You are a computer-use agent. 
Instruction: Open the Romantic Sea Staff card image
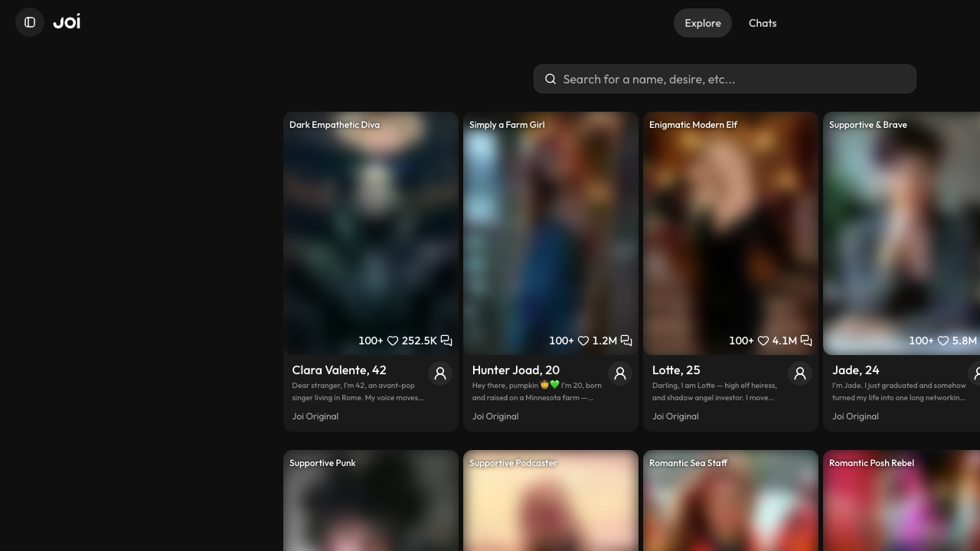730,500
